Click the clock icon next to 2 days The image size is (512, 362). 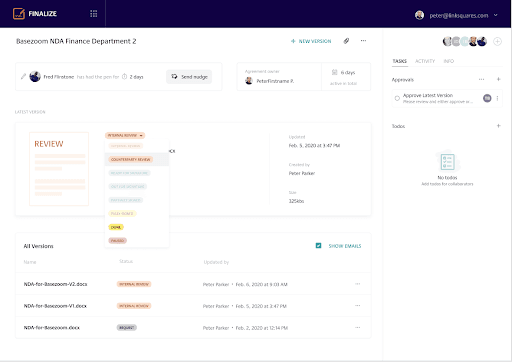pyautogui.click(x=124, y=76)
